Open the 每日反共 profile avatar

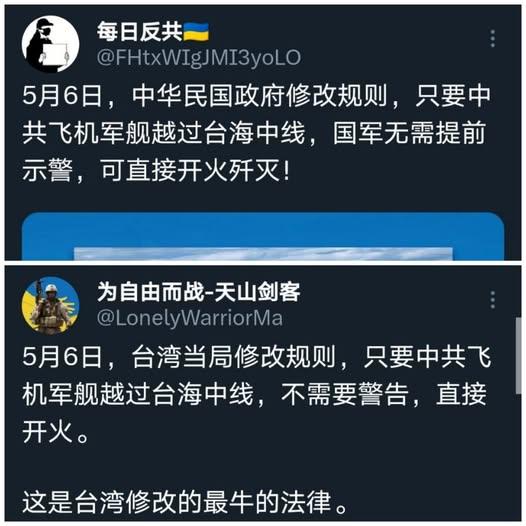[50, 44]
